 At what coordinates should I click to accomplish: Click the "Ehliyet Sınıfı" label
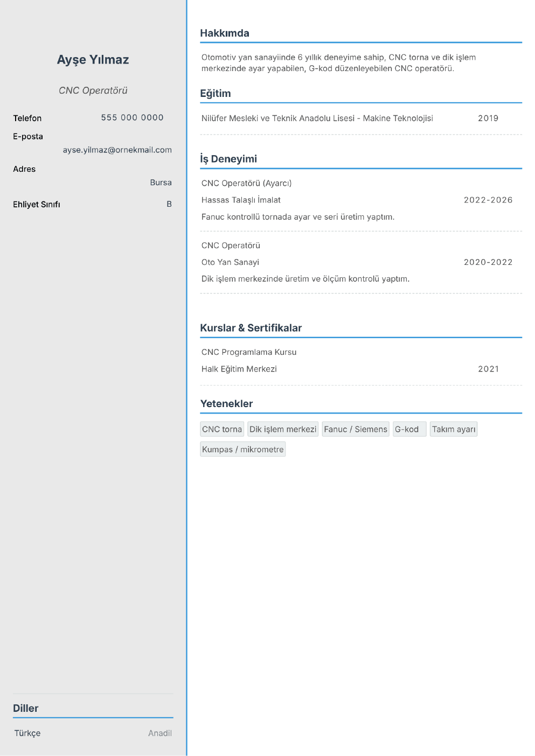pos(37,204)
